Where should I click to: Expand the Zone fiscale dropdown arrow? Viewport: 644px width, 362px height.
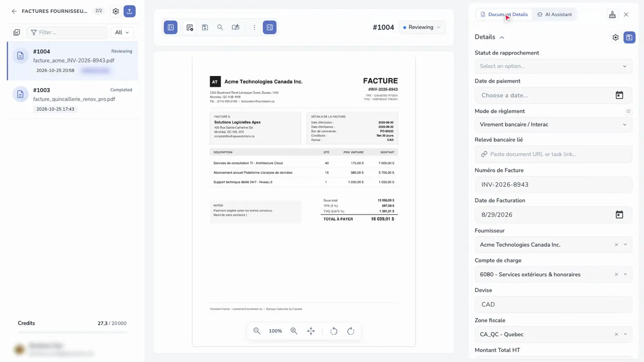click(625, 334)
